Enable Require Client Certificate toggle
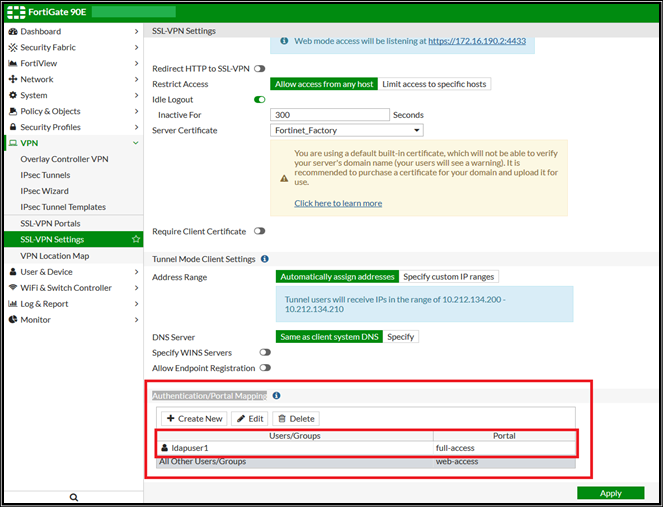The width and height of the screenshot is (663, 507). coord(260,232)
